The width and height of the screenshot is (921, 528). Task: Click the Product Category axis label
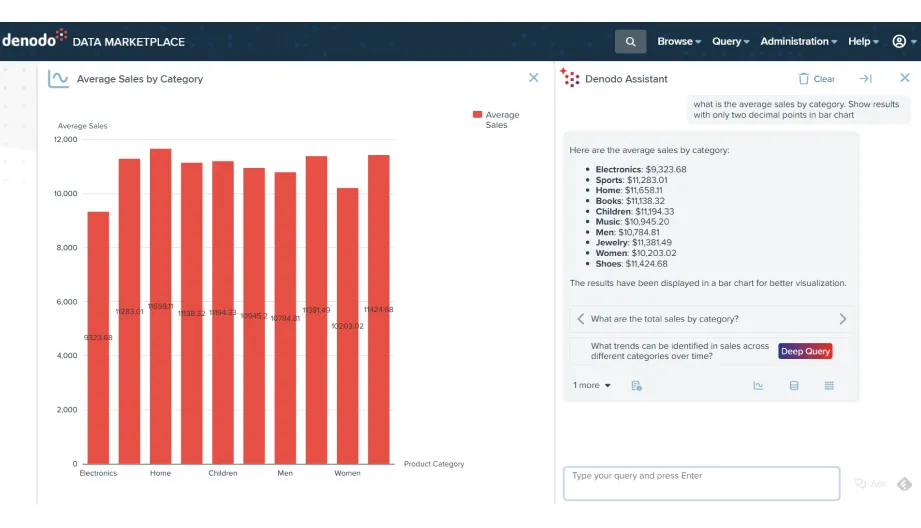pos(434,464)
